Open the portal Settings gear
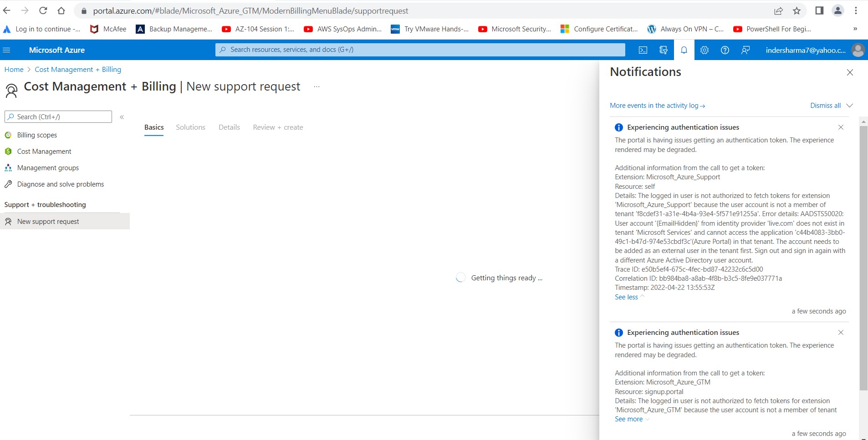 pos(704,50)
